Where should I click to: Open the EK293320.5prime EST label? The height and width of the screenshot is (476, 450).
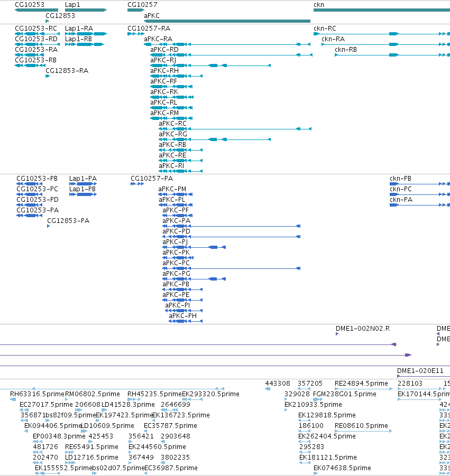pos(210,394)
